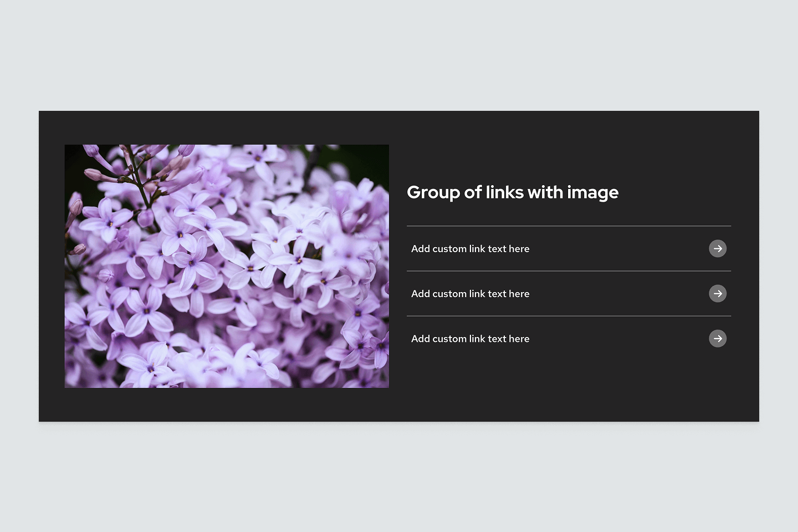Screen dimensions: 798x532
Task: Click the divider between first and second links
Action: 569,271
